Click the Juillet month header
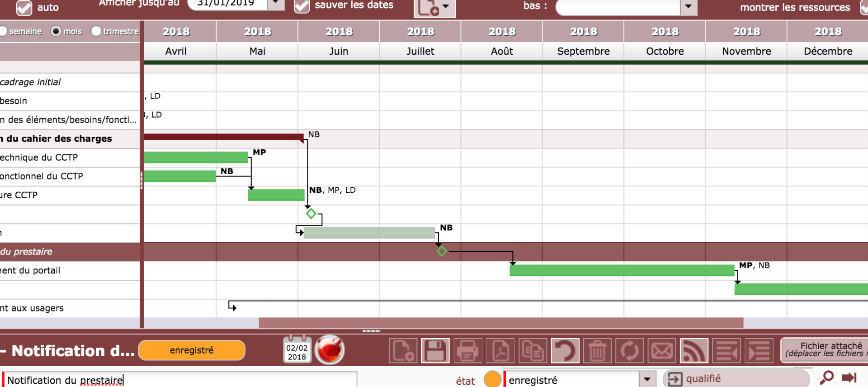Screen dimensions: 868x387 420,51
